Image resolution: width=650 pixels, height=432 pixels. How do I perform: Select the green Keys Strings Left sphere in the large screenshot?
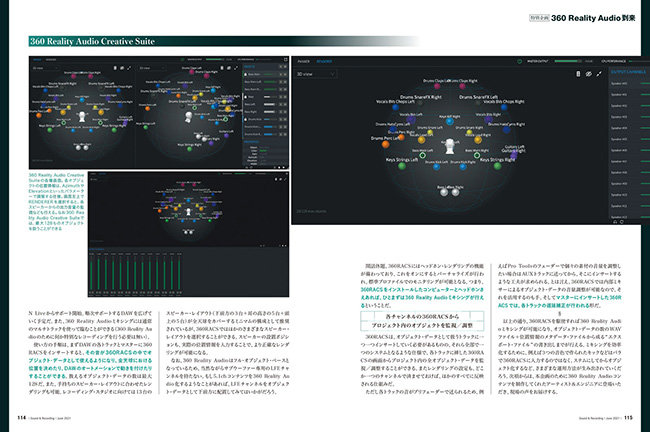402,166
